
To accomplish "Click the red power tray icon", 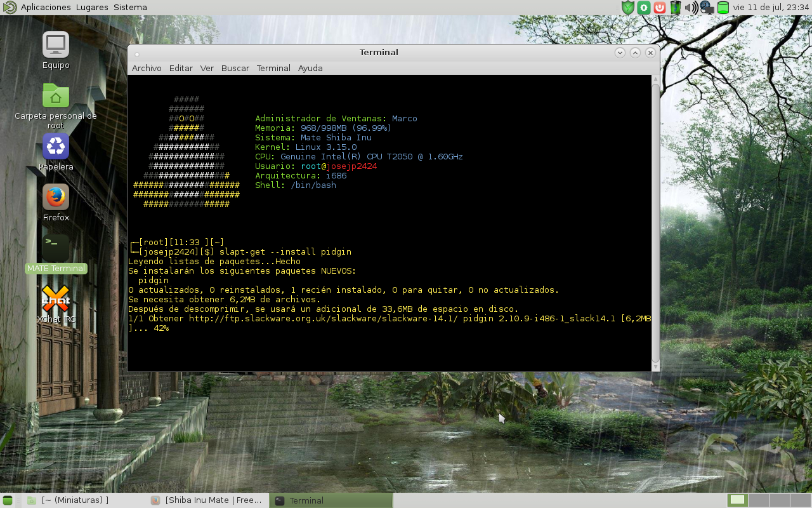I will click(660, 8).
